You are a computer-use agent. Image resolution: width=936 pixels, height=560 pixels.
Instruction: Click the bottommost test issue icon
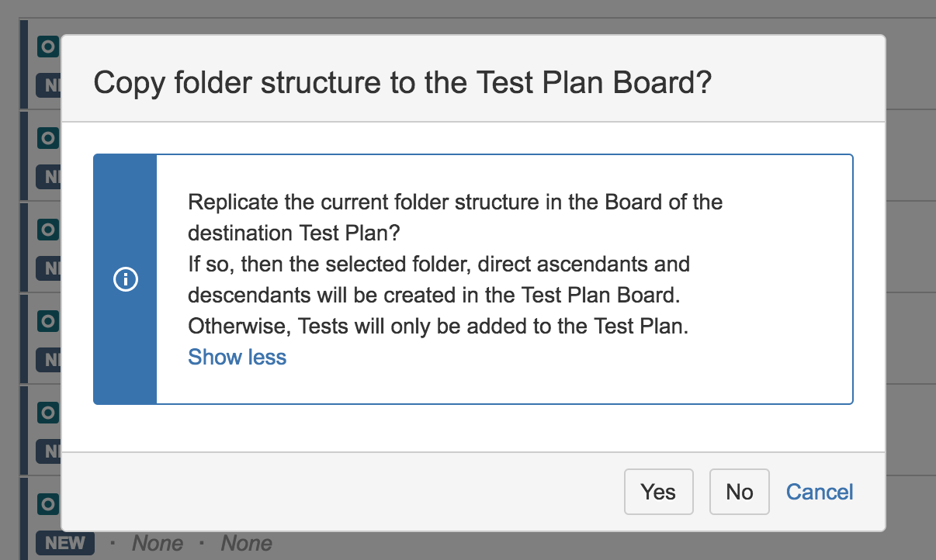(x=48, y=504)
